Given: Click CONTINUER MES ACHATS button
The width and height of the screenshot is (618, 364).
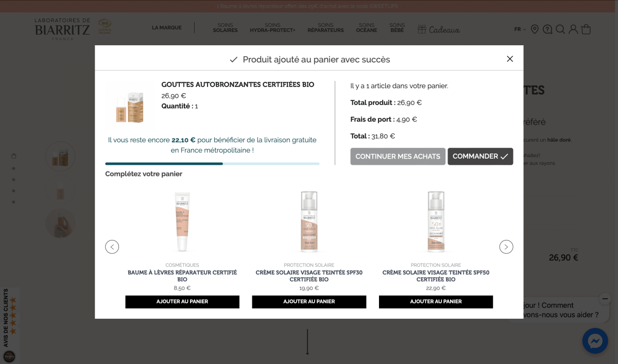Looking at the screenshot, I should click(398, 157).
